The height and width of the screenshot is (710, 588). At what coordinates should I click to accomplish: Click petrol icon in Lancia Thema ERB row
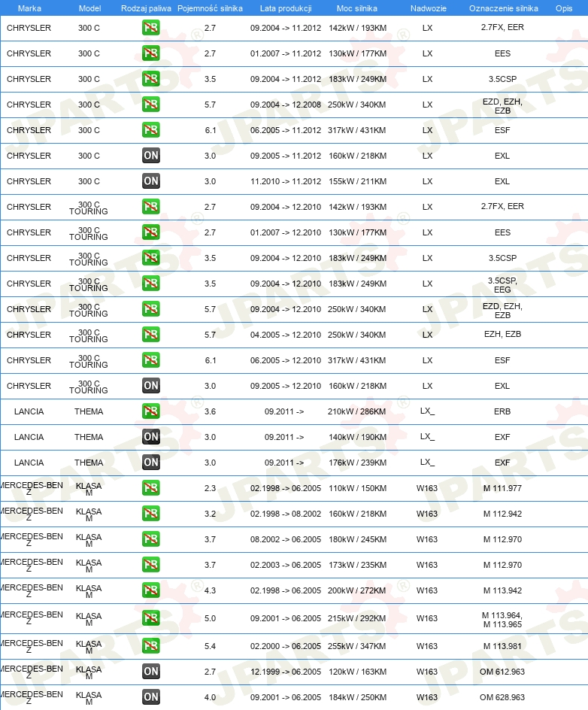[x=150, y=411]
